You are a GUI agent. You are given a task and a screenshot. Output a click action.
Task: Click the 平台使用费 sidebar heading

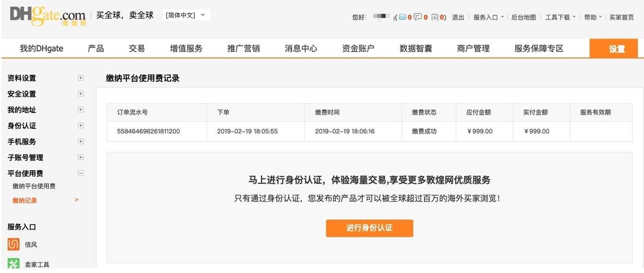pyautogui.click(x=25, y=173)
